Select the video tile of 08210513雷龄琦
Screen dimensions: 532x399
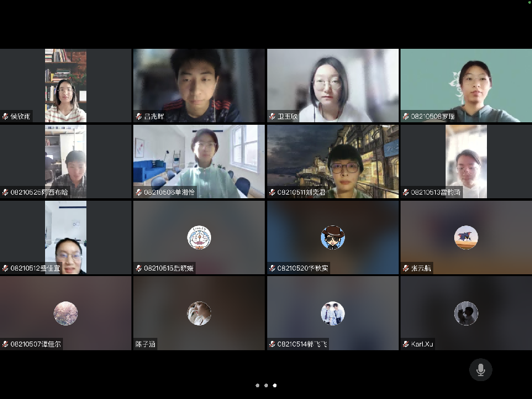[x=466, y=161]
